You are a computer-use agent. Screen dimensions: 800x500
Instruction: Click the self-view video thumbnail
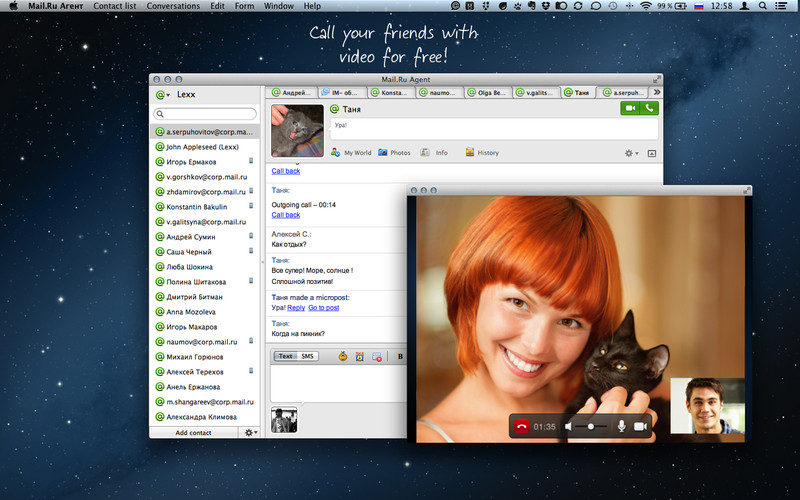[x=707, y=406]
